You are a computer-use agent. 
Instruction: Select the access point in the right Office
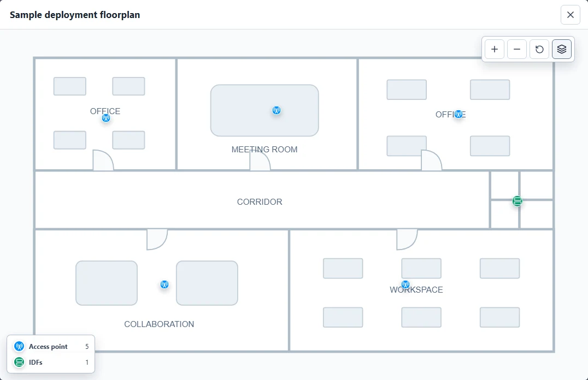click(458, 114)
